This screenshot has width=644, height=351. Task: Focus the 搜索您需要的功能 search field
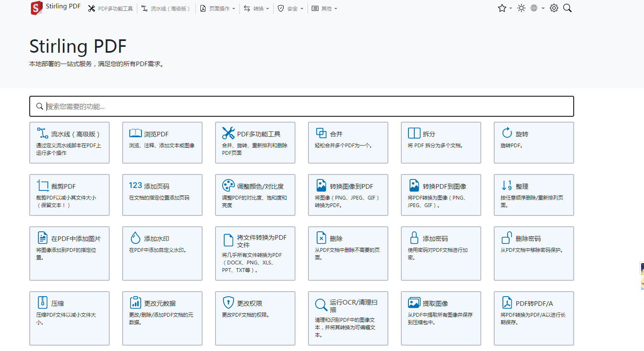click(x=302, y=106)
